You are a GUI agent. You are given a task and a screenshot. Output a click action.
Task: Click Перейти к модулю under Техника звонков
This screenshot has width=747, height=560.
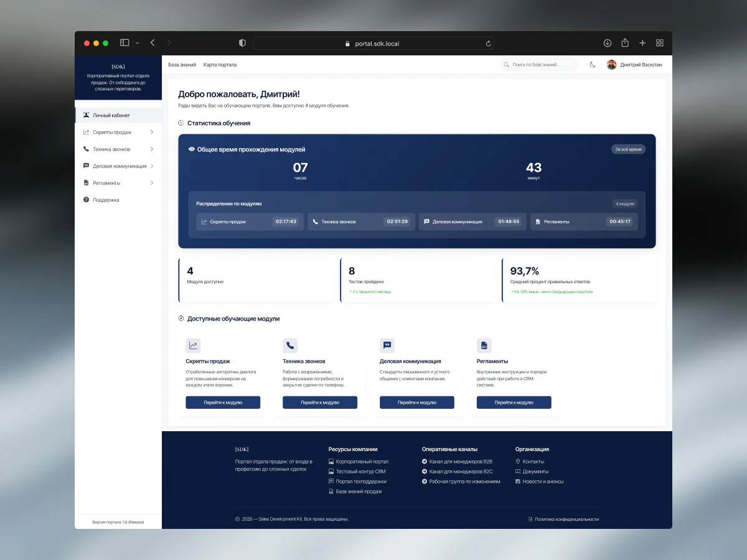[x=320, y=403]
